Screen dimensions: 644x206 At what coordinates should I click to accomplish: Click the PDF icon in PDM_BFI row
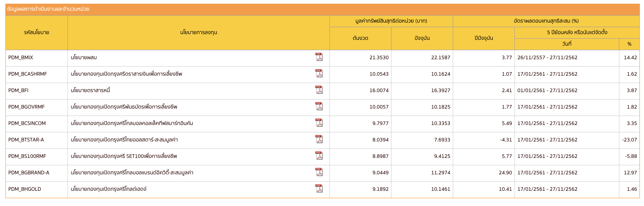click(319, 90)
